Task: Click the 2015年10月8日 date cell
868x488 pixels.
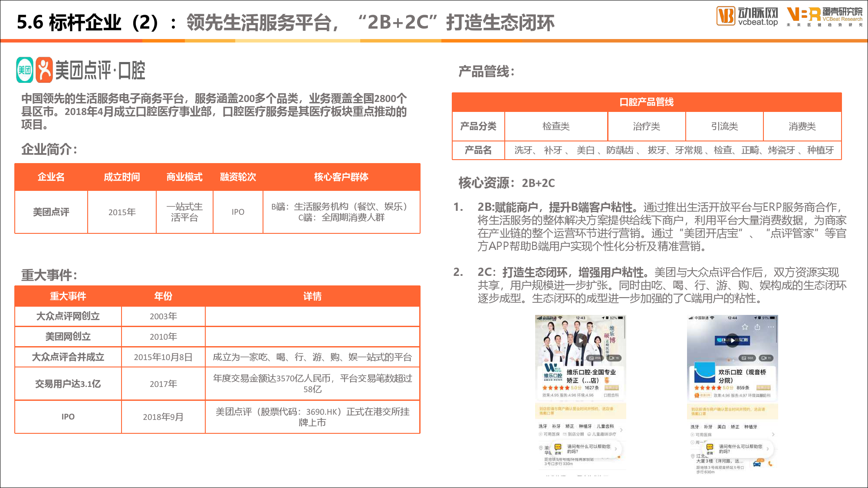Action: [x=163, y=357]
